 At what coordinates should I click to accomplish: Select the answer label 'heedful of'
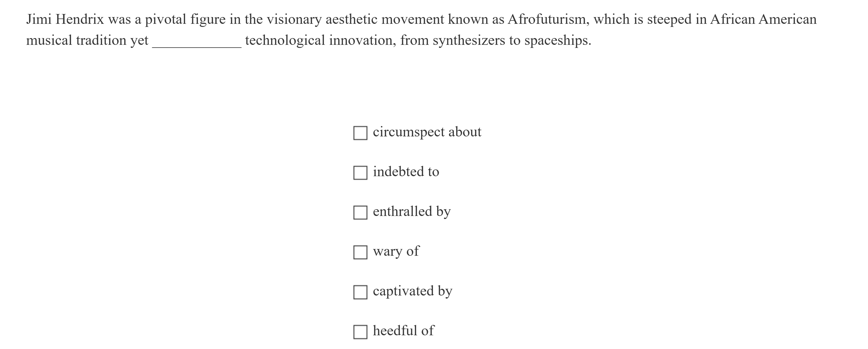pos(403,331)
